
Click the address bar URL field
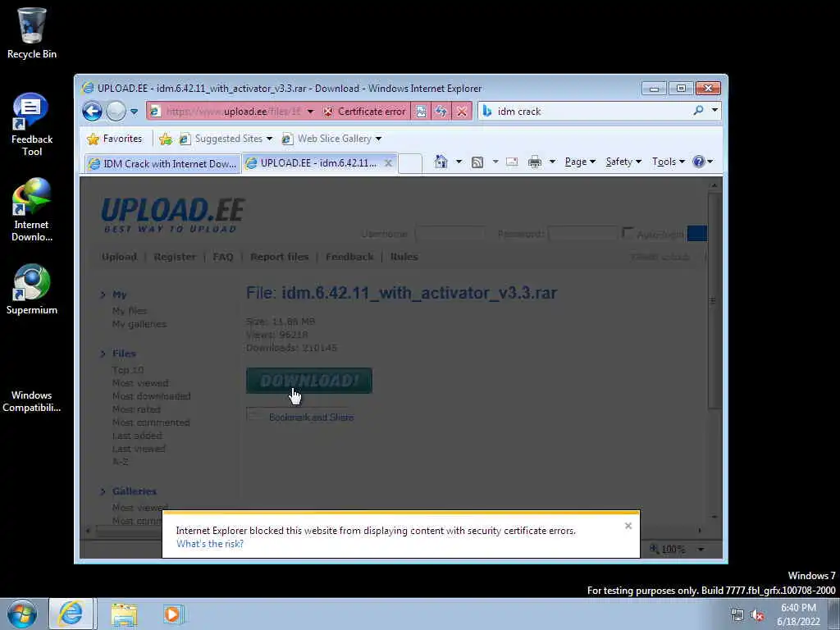click(x=233, y=112)
